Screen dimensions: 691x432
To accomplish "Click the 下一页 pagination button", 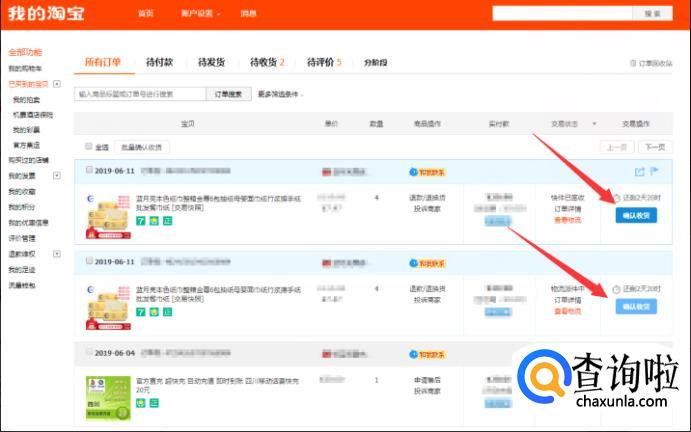I will [x=655, y=147].
